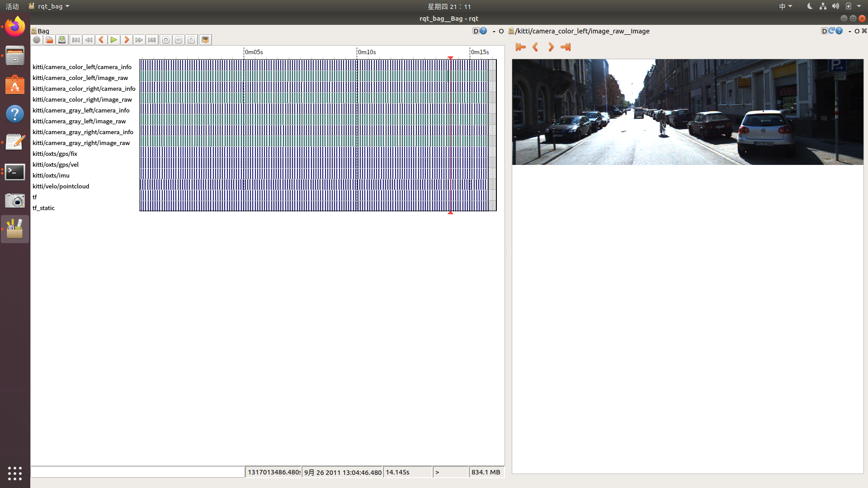The width and height of the screenshot is (868, 488).
Task: Toggle message thumbnails with the rightmost toolbar icon
Action: click(x=205, y=40)
